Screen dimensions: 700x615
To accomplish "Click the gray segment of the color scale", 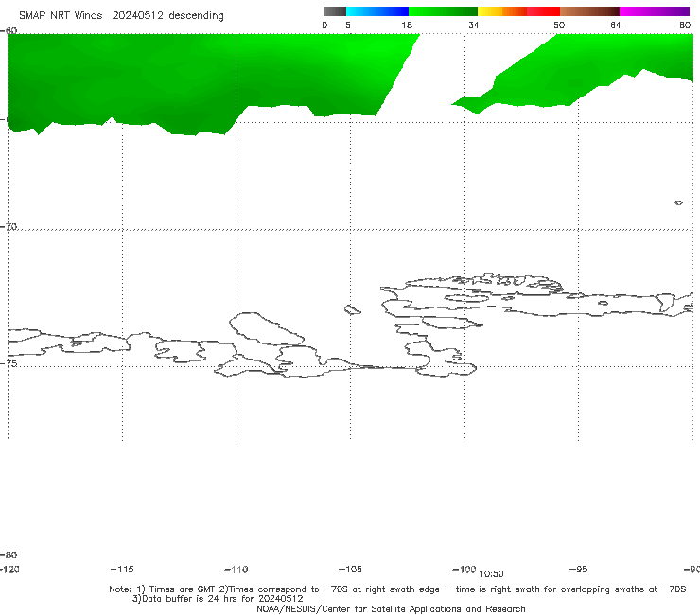I will (x=334, y=11).
